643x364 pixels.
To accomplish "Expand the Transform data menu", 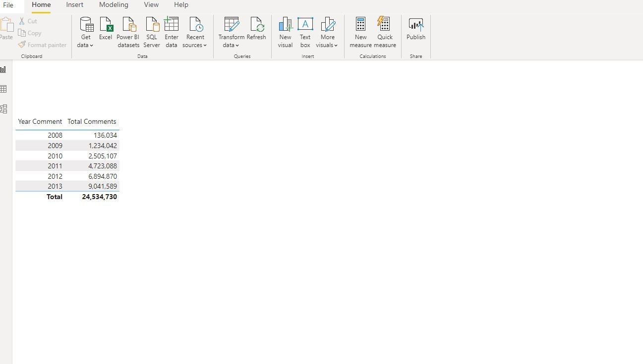I will pyautogui.click(x=231, y=33).
